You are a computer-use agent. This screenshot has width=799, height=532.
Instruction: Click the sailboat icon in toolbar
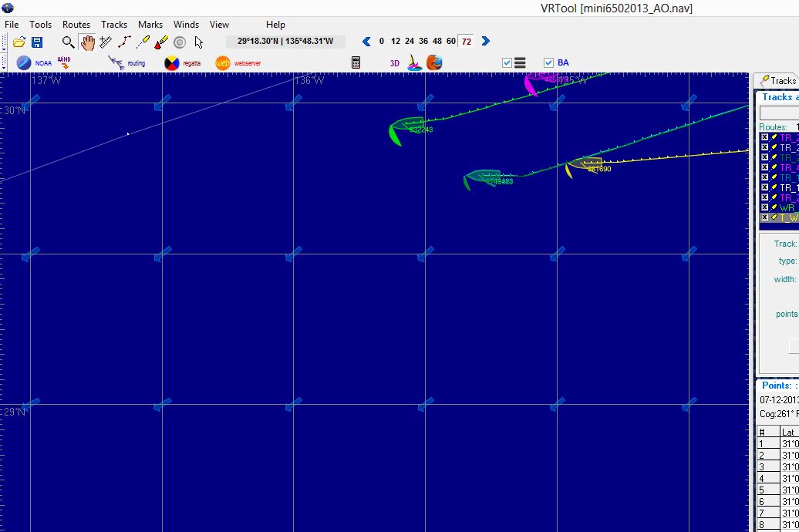(x=414, y=62)
